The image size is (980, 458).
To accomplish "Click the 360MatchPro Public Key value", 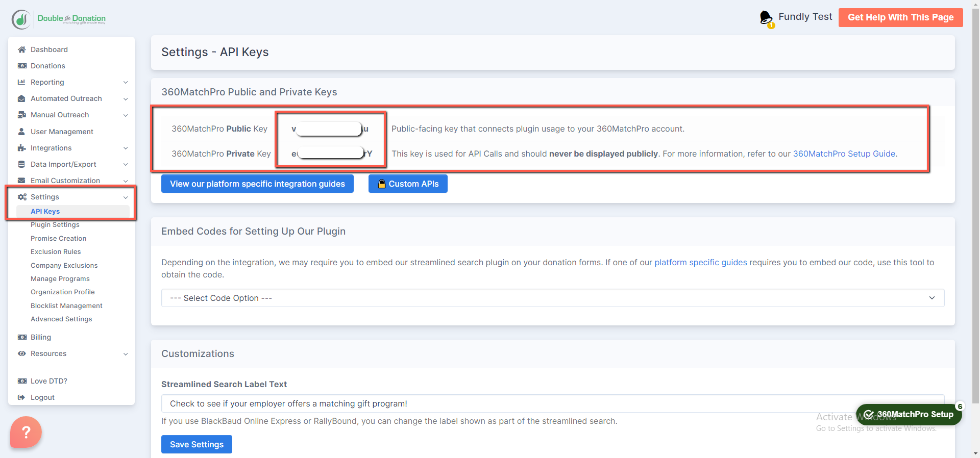I will [330, 129].
